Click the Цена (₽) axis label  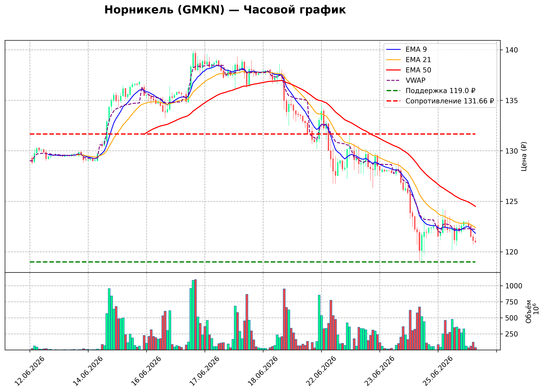coord(524,156)
